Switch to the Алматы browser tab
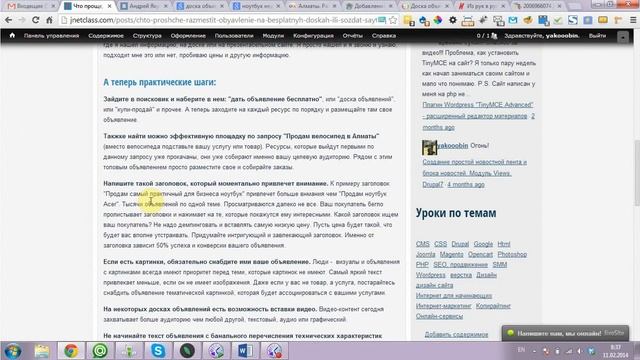The width and height of the screenshot is (640, 360). click(x=312, y=6)
